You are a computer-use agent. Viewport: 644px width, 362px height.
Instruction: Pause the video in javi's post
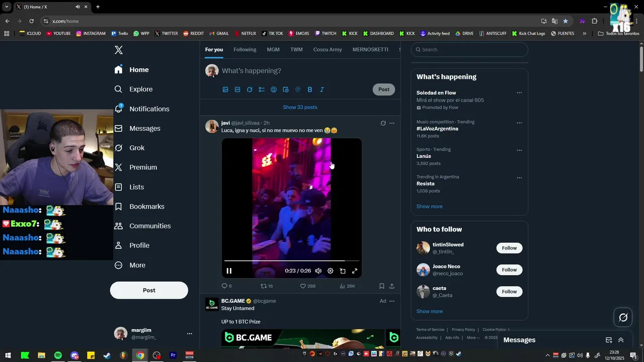[229, 271]
